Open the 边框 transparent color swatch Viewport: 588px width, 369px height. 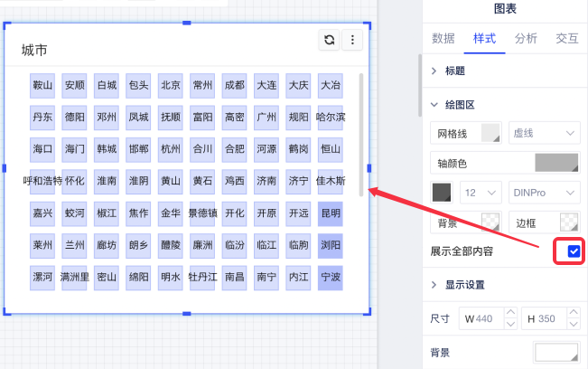click(x=567, y=222)
